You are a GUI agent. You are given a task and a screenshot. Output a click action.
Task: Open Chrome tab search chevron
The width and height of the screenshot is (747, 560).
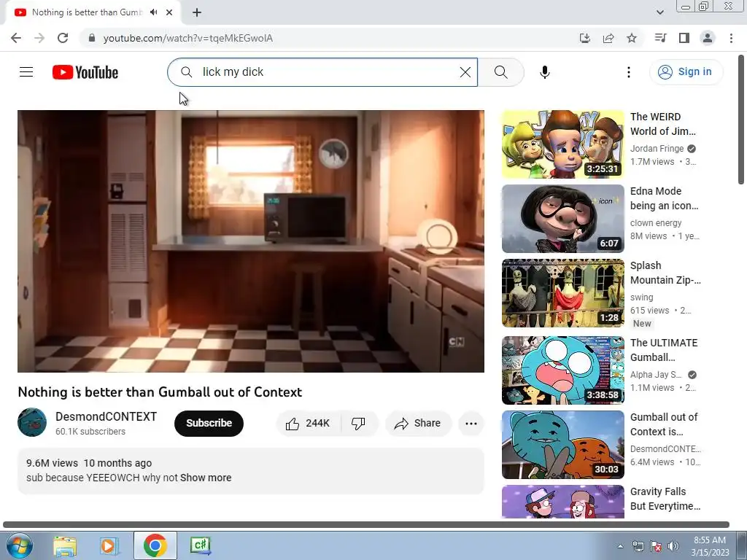[x=659, y=12]
